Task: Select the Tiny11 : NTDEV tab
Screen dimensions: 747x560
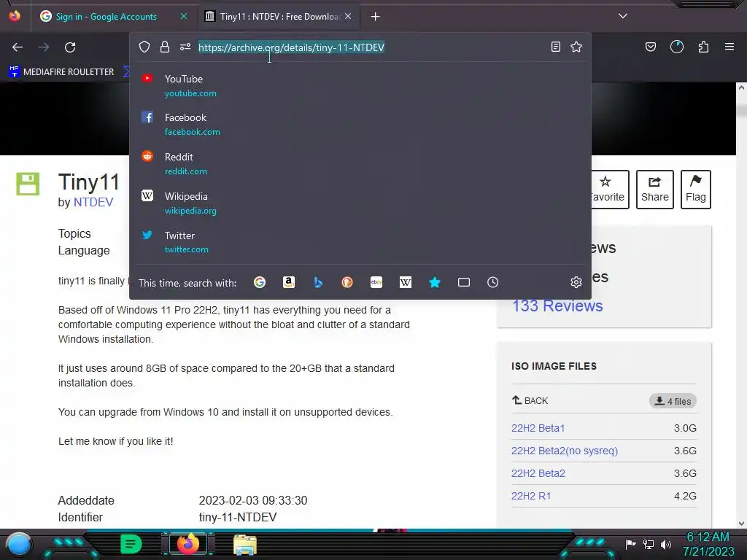Action: coord(279,17)
